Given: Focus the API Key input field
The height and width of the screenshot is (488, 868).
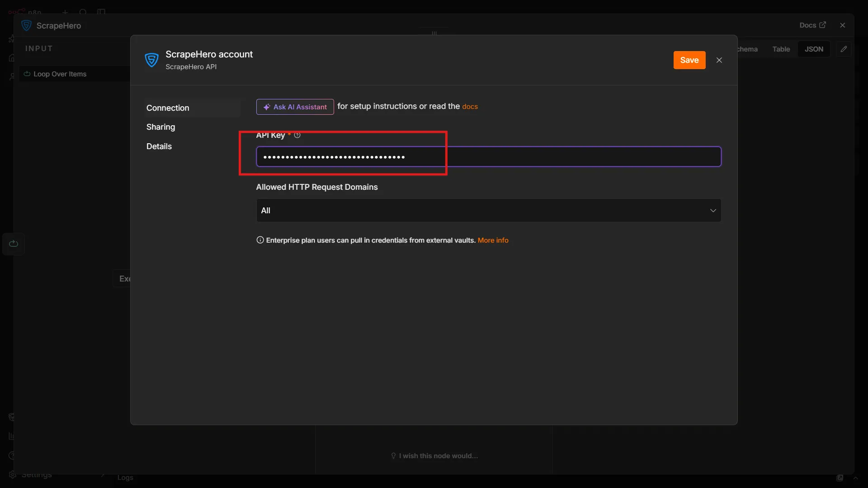Looking at the screenshot, I should tap(488, 157).
